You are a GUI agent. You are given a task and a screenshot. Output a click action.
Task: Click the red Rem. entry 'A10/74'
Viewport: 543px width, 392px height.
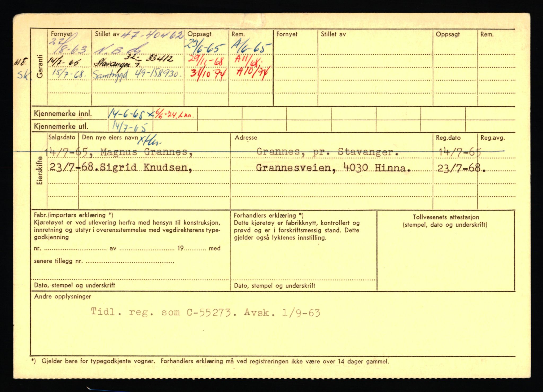pos(253,73)
